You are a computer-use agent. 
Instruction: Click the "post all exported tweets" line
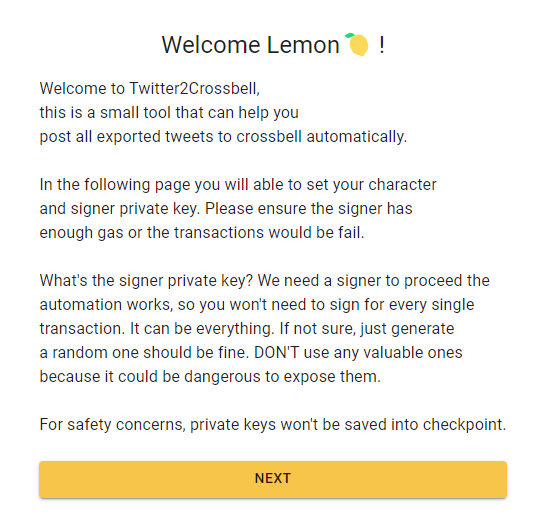click(x=223, y=136)
